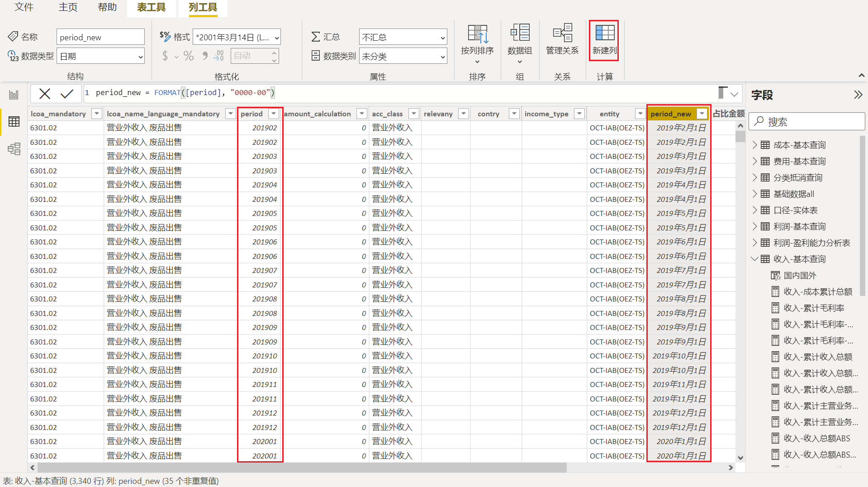Open the period column filter dropdown
Viewport: 868px width, 487px height.
pos(274,114)
